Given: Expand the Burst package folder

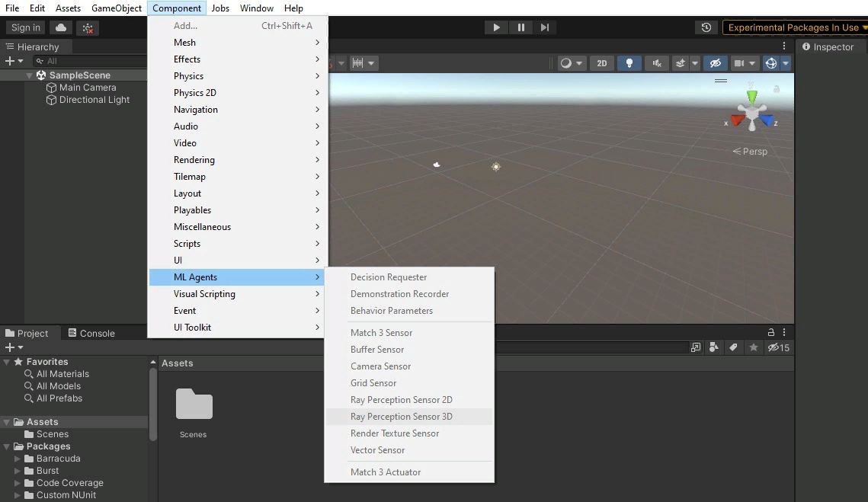Looking at the screenshot, I should pos(18,471).
